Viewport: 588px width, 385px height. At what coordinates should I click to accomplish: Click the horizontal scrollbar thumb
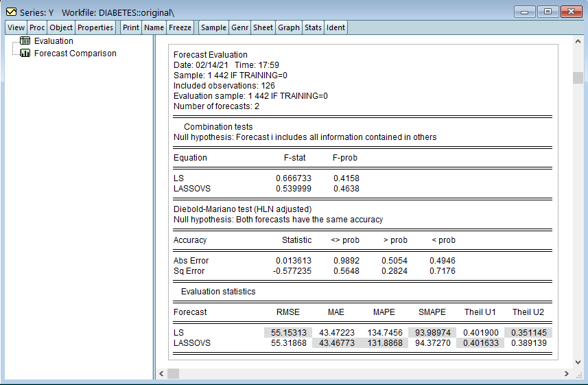tap(173, 373)
